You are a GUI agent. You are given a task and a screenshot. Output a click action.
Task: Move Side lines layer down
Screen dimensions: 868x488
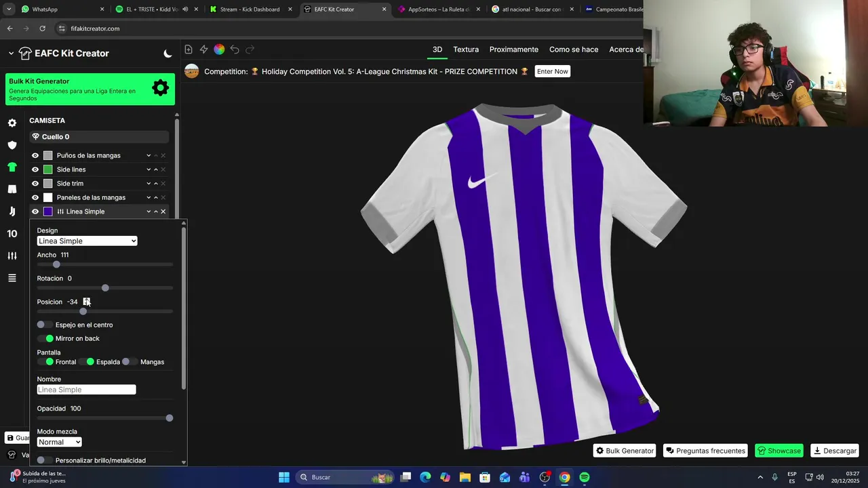(149, 169)
